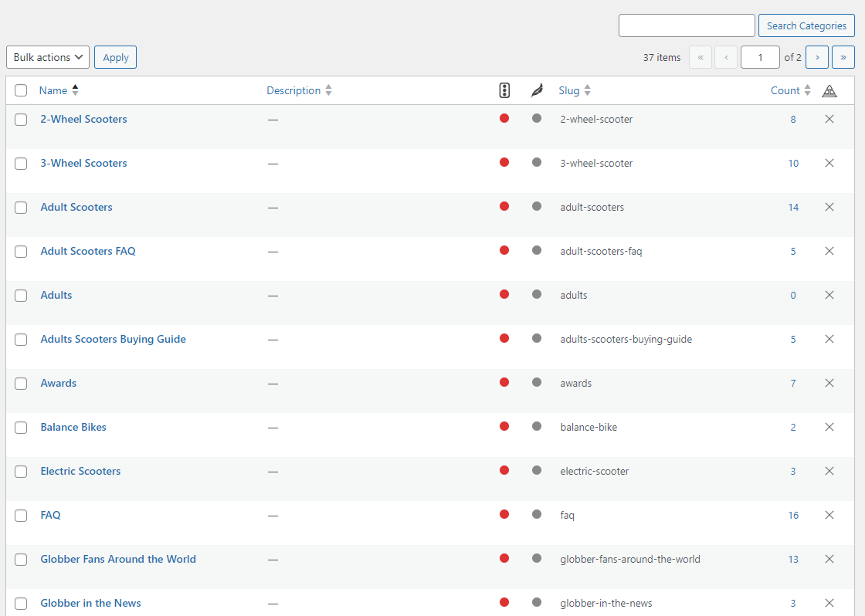The width and height of the screenshot is (865, 616).
Task: Sort categories by Count column
Action: (790, 90)
